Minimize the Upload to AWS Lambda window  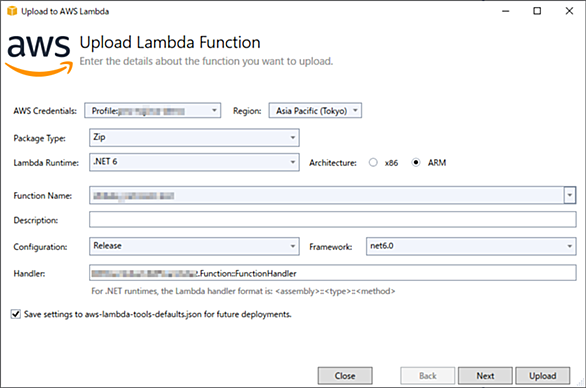pyautogui.click(x=506, y=11)
